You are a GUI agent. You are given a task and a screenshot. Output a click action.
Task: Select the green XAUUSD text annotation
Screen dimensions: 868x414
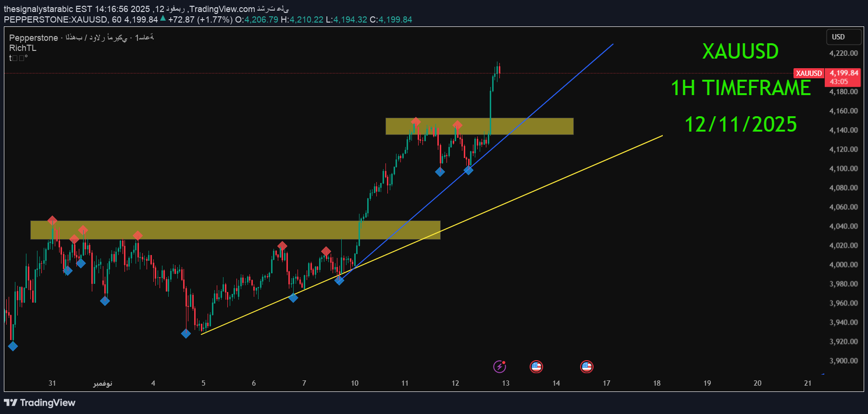[740, 51]
